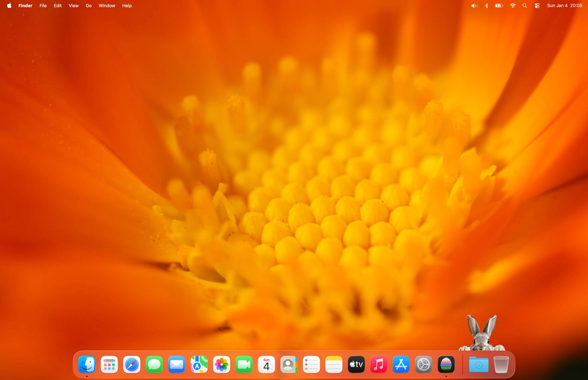Viewport: 588px width, 380px height.
Task: Open Music from the Dock
Action: click(x=379, y=364)
